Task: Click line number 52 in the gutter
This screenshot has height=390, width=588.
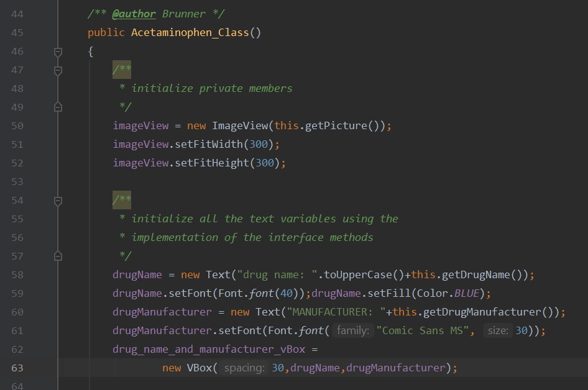Action: [x=17, y=163]
